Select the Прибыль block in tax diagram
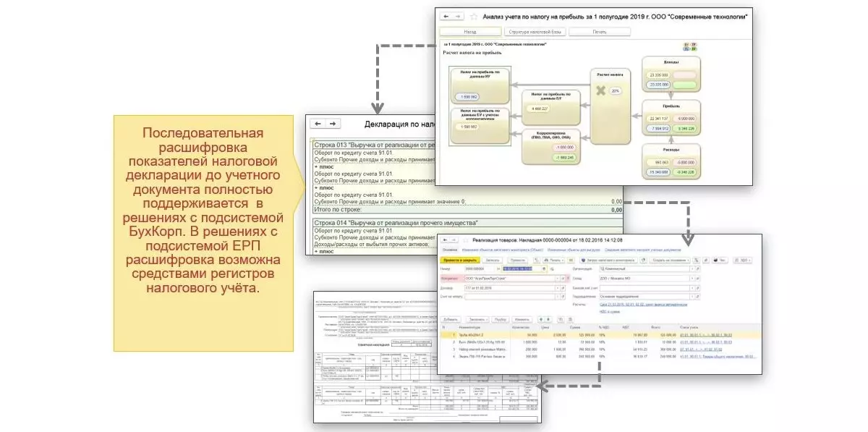Viewport: 868px width, 432px height. [x=671, y=118]
